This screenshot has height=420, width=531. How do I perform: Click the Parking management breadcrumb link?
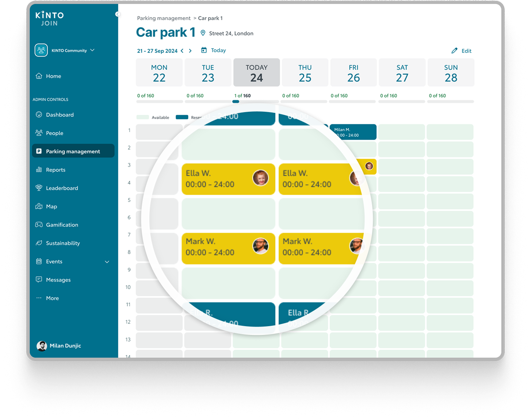click(164, 18)
